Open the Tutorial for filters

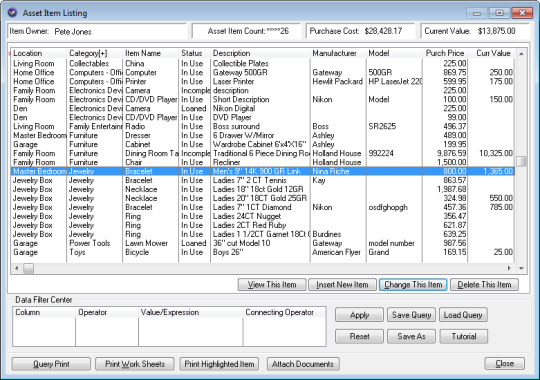pos(464,337)
